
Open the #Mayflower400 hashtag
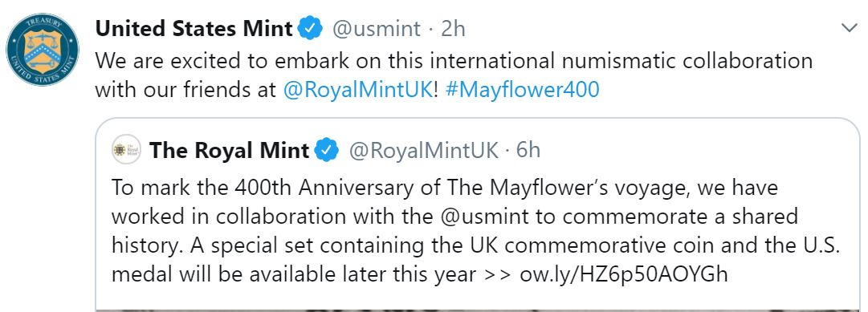click(522, 90)
